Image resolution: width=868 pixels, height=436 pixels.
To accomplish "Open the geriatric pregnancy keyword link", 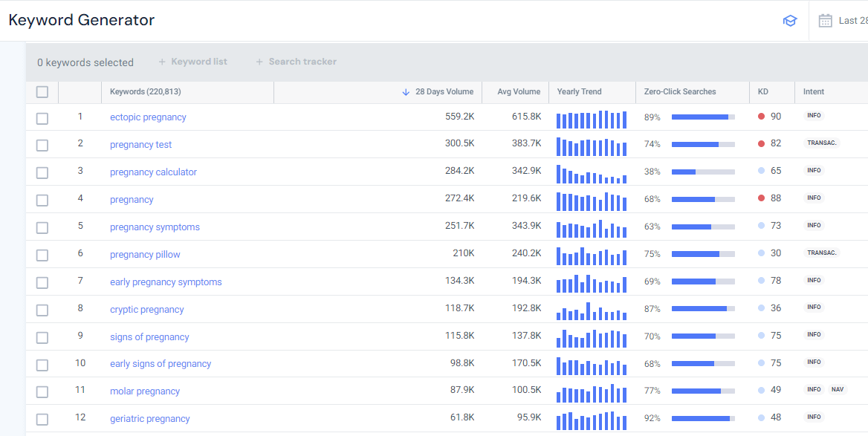I will [149, 418].
